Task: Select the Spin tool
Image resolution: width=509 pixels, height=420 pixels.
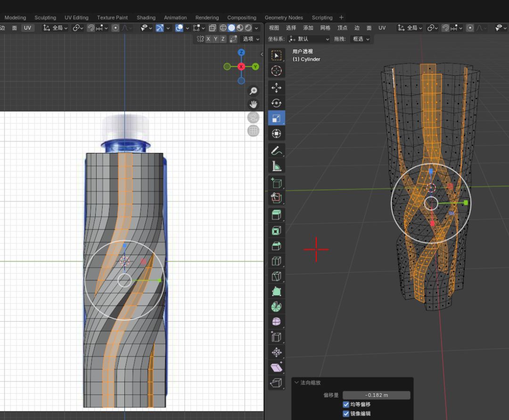Action: [x=277, y=307]
